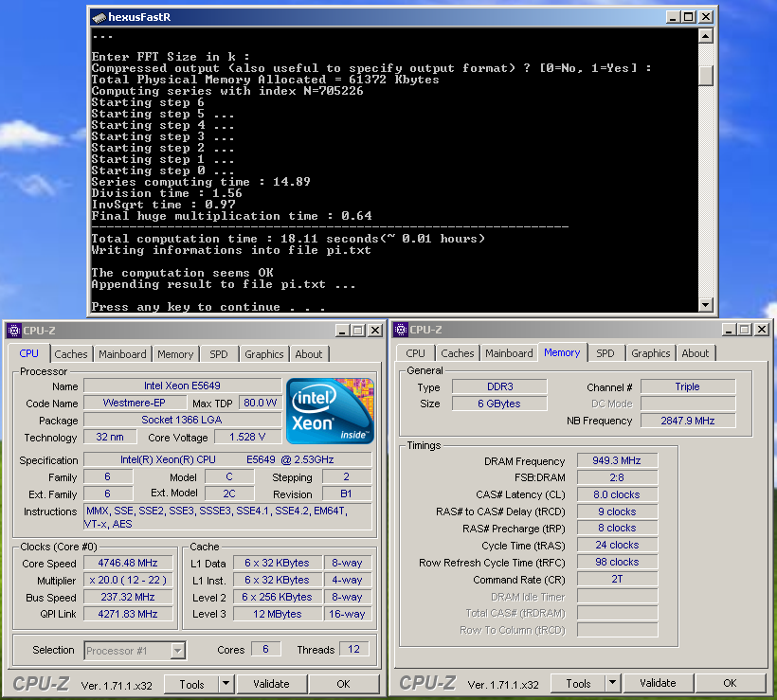Open Graphics tab in left CPU-Z window
Screen dimensions: 777x700
tap(264, 354)
